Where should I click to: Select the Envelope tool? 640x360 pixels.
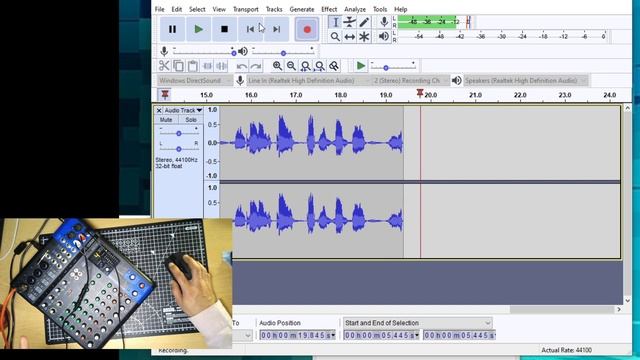[349, 22]
